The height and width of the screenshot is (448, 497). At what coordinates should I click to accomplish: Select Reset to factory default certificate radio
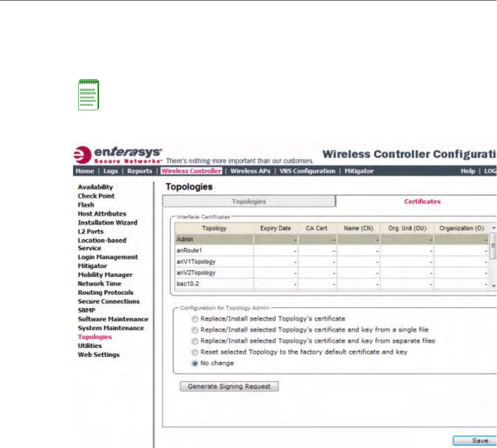195,352
